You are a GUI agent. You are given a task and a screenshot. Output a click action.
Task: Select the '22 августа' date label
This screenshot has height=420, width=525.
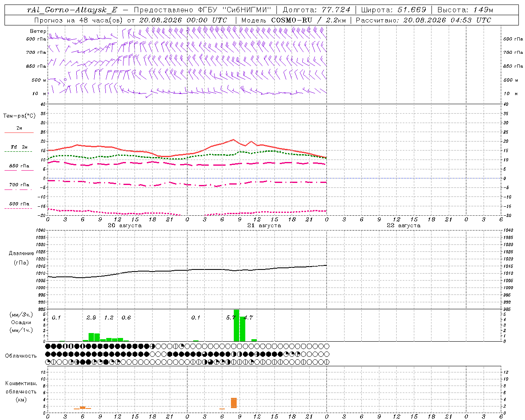click(x=404, y=225)
